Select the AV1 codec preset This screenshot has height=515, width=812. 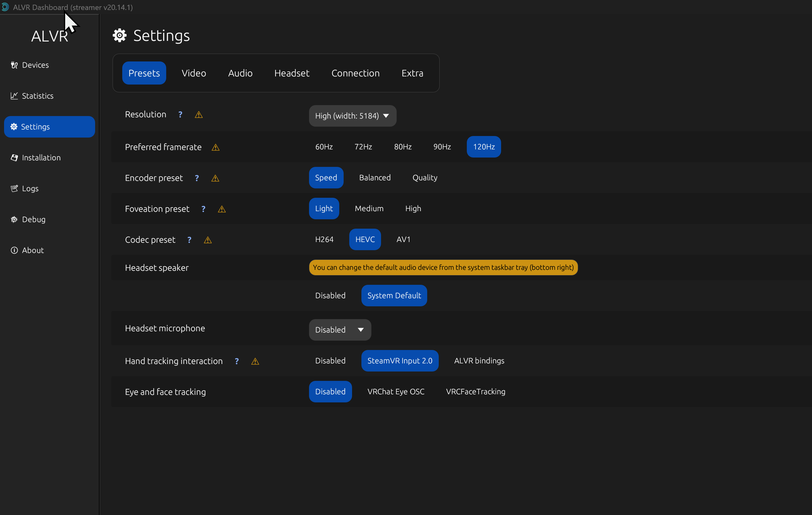(403, 240)
